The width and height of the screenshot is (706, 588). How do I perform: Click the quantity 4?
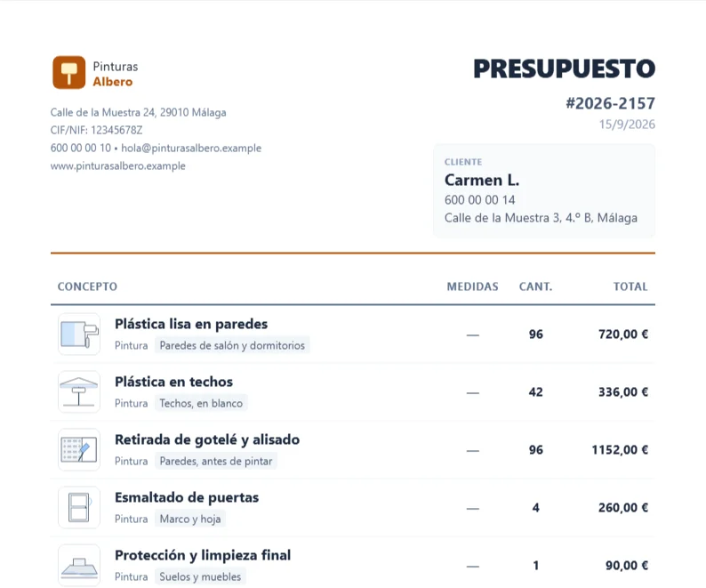[536, 508]
